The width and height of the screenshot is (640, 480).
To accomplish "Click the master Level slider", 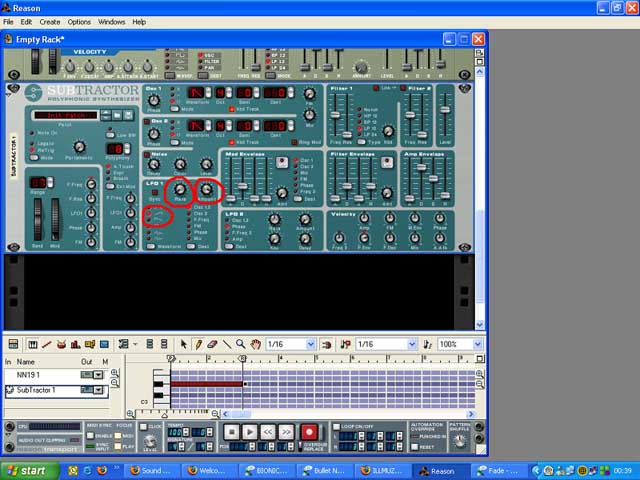I will 445,110.
